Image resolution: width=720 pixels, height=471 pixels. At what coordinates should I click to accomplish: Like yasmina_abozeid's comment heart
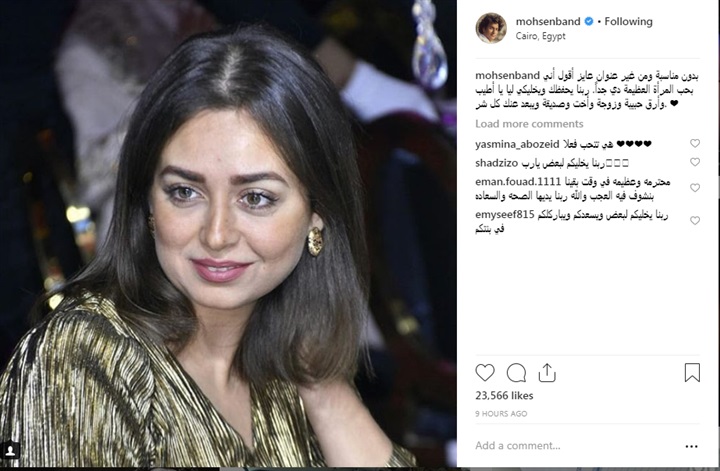[695, 143]
